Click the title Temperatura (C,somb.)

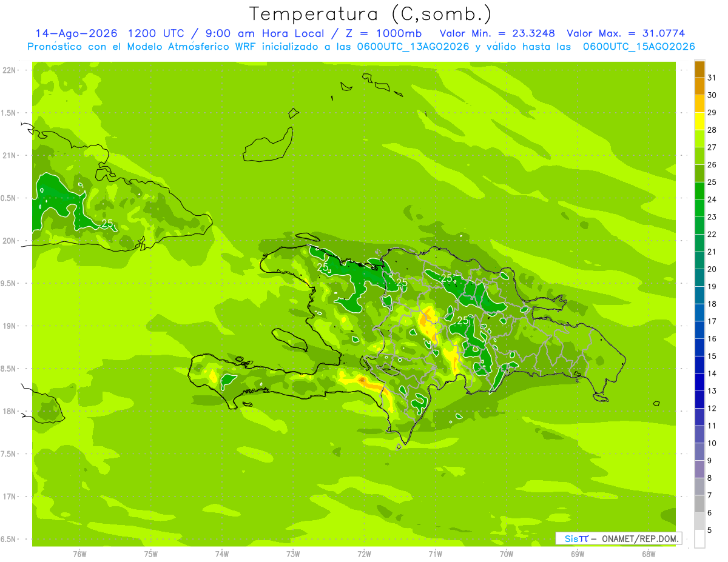coord(370,13)
